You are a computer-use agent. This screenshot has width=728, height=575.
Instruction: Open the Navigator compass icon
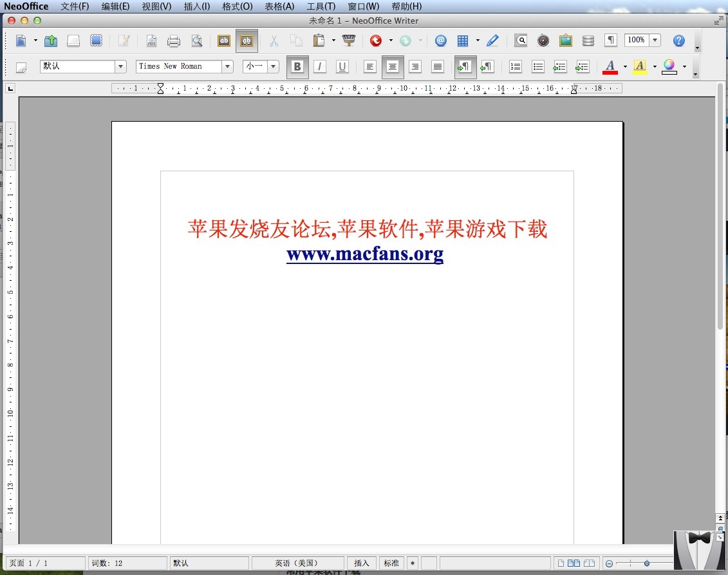(543, 41)
